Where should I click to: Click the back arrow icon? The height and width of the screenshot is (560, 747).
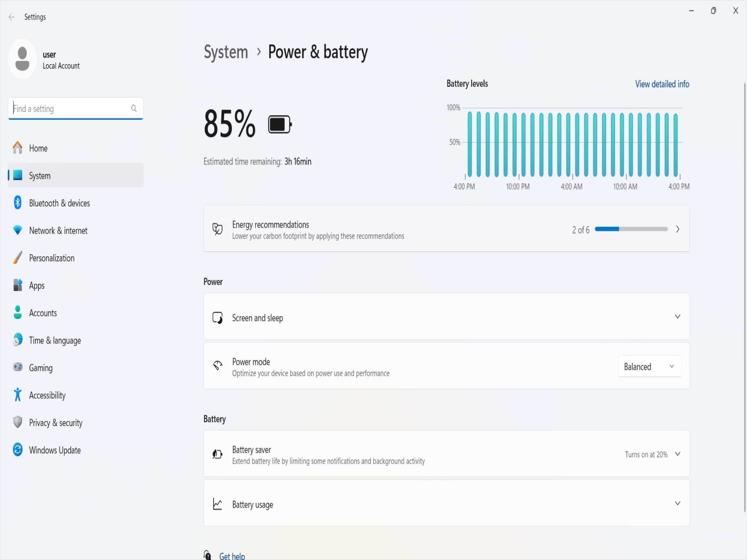[x=12, y=17]
